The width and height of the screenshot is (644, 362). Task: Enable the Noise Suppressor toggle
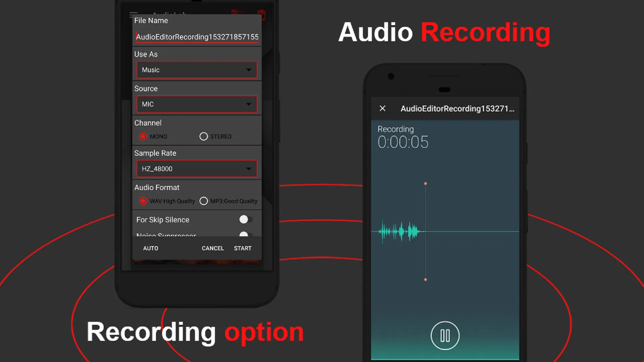tap(244, 235)
